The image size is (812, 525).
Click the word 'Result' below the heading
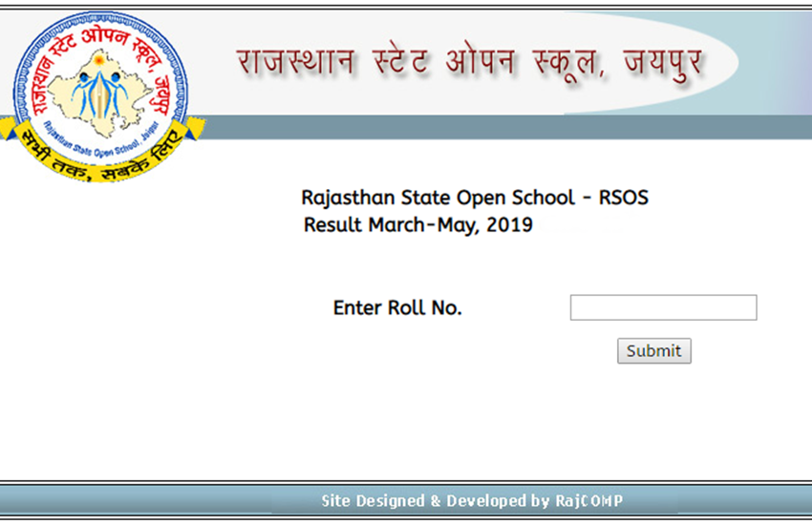(x=332, y=226)
